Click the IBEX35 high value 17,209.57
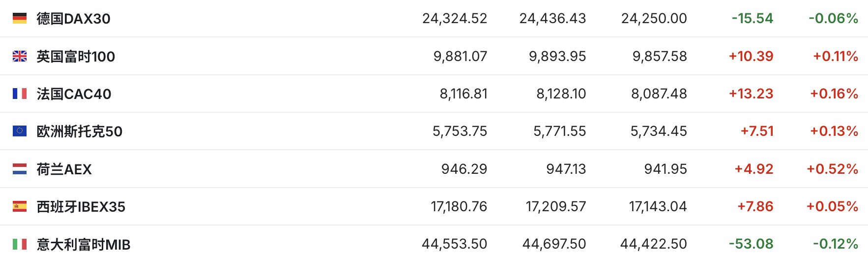The height and width of the screenshot is (257, 868). [556, 206]
